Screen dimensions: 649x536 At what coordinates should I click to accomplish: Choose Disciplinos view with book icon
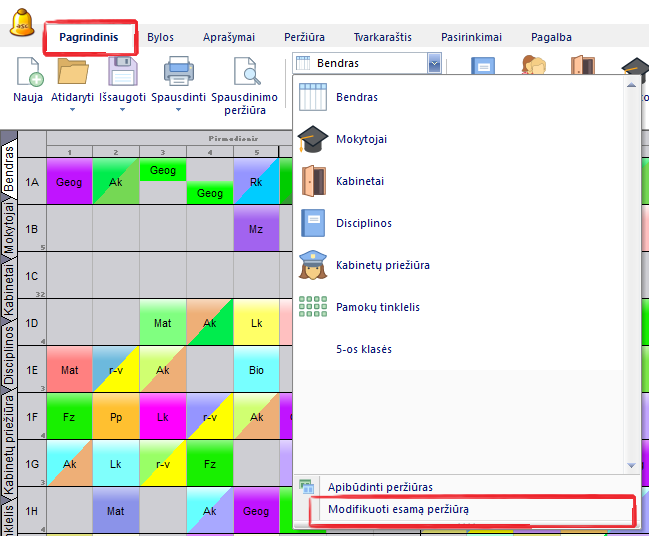pyautogui.click(x=363, y=223)
